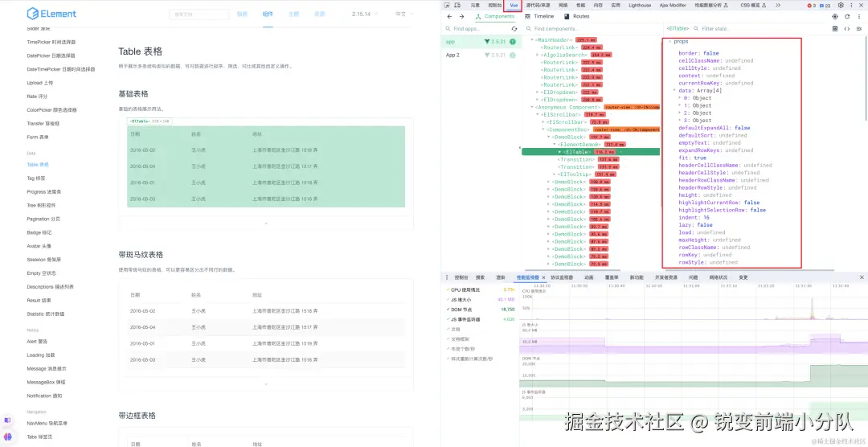The width and height of the screenshot is (868, 447).
Task: Click the Vue devtools forward arrow
Action: (461, 17)
